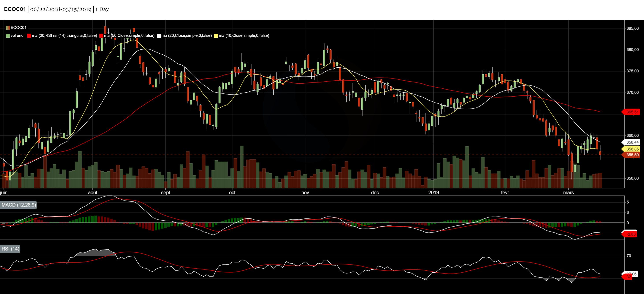The width and height of the screenshot is (644, 294).
Task: Select ma (50,Close,simple) legend label
Action: (129, 36)
